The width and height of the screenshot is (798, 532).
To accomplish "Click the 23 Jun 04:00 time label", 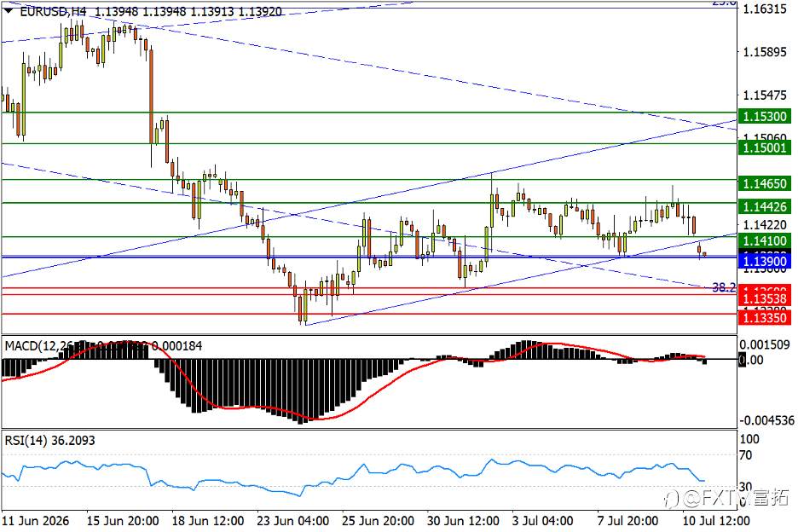I will pyautogui.click(x=292, y=521).
